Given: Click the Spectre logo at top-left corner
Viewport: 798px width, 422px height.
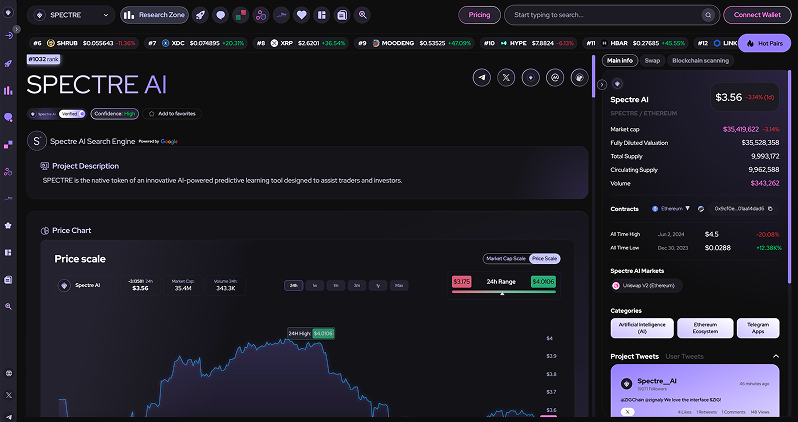Looking at the screenshot, I should 8,12.
